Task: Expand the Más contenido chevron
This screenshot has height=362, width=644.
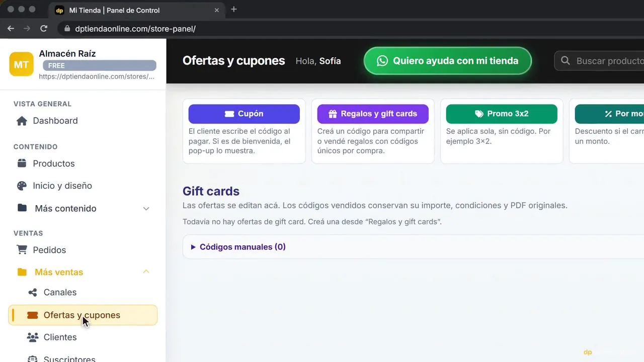Action: point(146,208)
